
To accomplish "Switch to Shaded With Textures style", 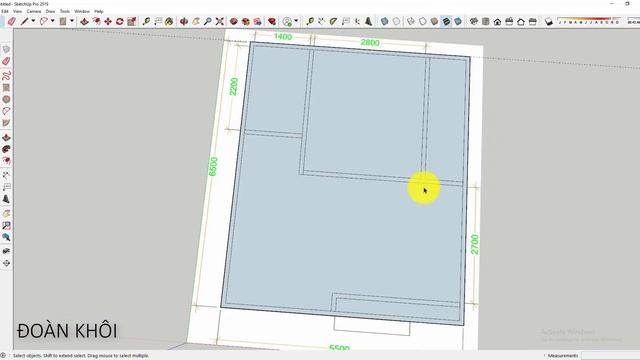I will click(x=447, y=21).
